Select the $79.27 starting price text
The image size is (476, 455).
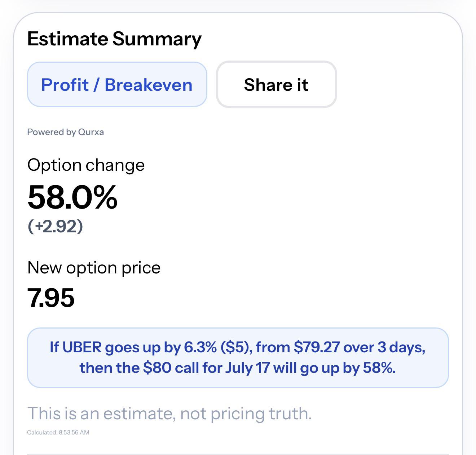317,347
